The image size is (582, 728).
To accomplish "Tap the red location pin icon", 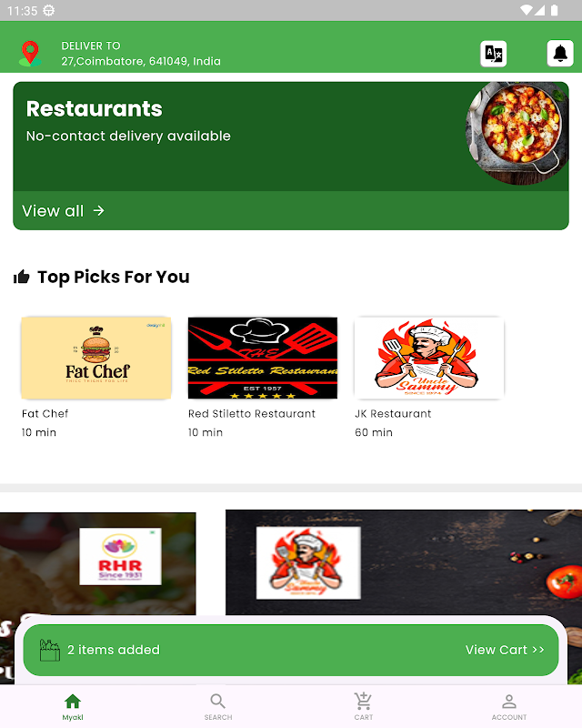I will coord(30,54).
